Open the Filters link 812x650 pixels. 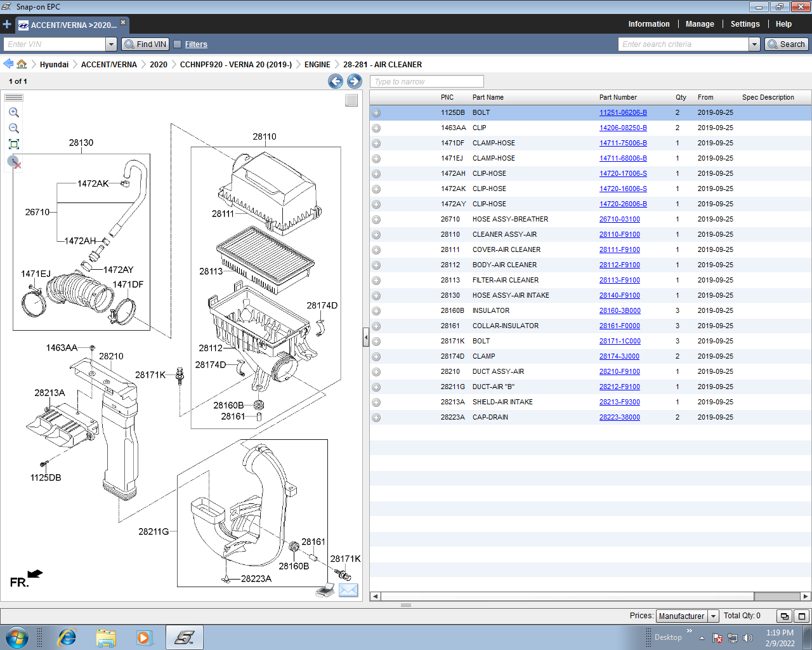pos(196,44)
